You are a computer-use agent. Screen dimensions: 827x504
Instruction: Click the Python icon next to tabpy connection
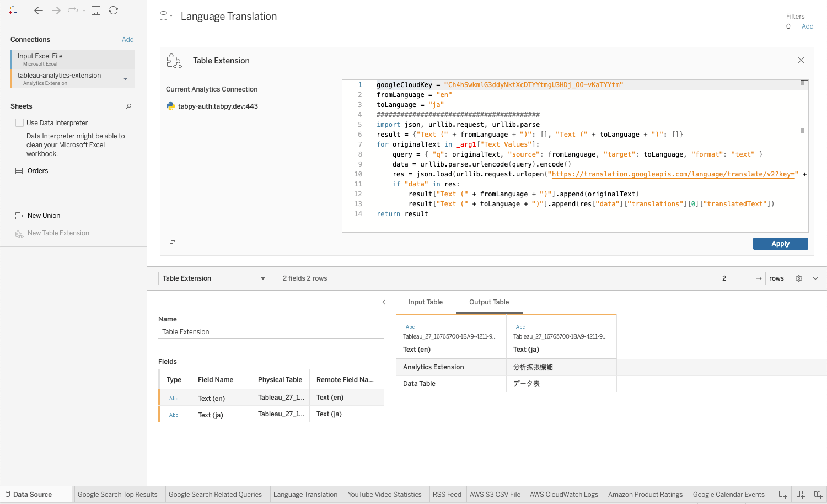point(170,106)
